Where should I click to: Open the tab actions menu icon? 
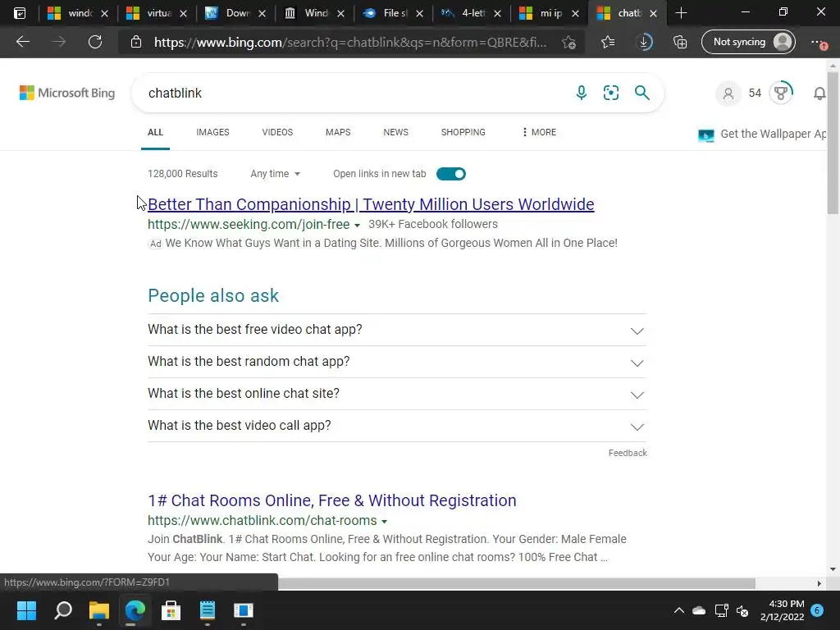(20, 13)
